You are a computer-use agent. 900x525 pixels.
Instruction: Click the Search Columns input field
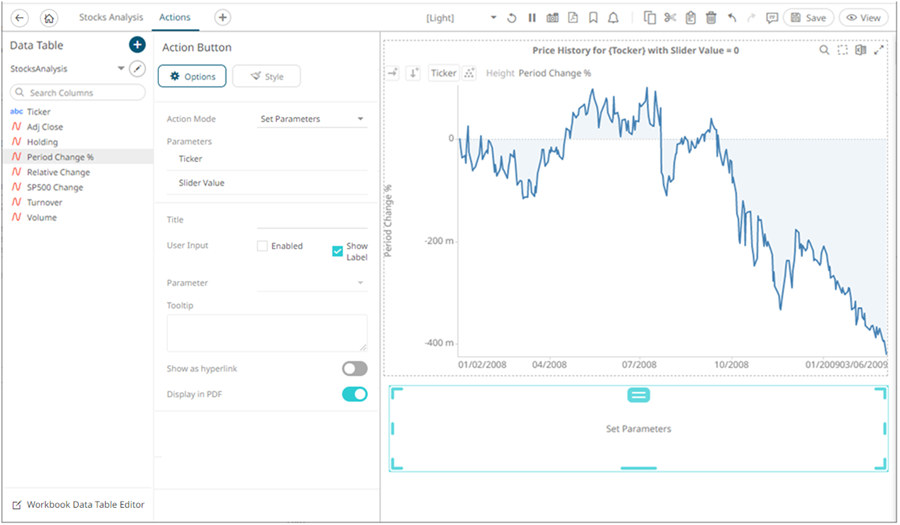pos(78,92)
